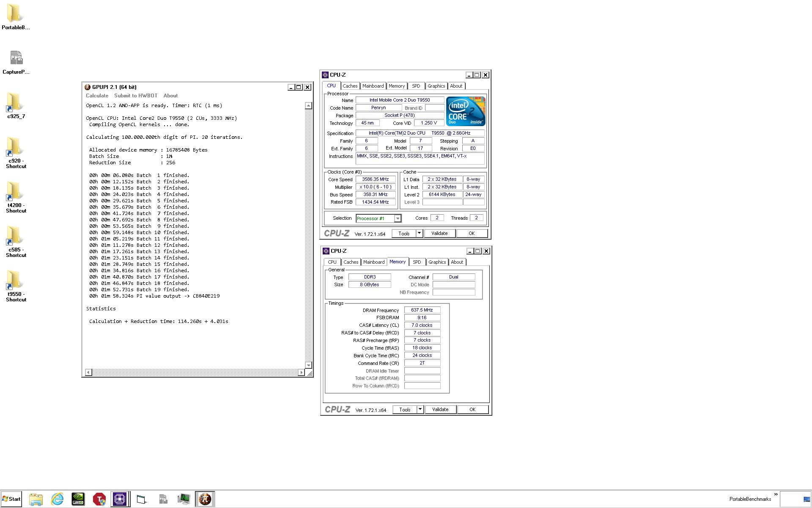Image resolution: width=812 pixels, height=508 pixels.
Task: Click OK button in lower CPU-Z
Action: point(472,410)
